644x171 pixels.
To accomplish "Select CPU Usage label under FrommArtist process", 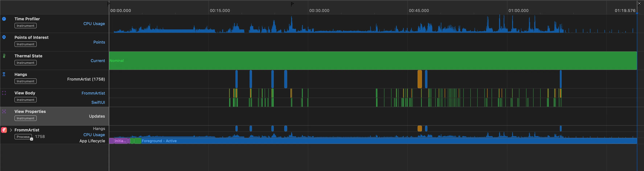I will (x=94, y=135).
